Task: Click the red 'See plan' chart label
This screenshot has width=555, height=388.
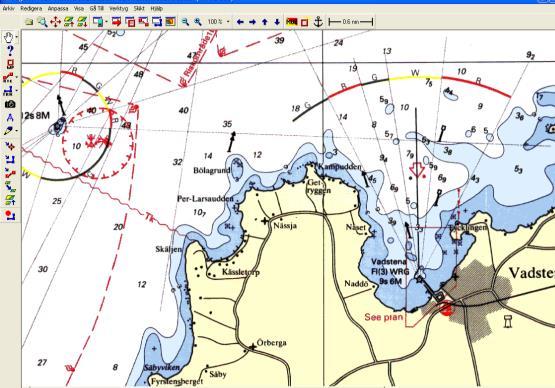Action: [384, 317]
